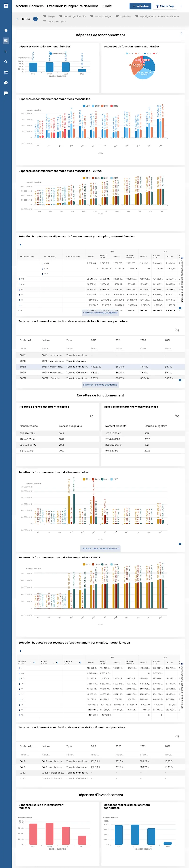The width and height of the screenshot is (189, 868).
Task: Toggle visibility of Recettes de fonctionnement réalisées
Action: (91, 416)
